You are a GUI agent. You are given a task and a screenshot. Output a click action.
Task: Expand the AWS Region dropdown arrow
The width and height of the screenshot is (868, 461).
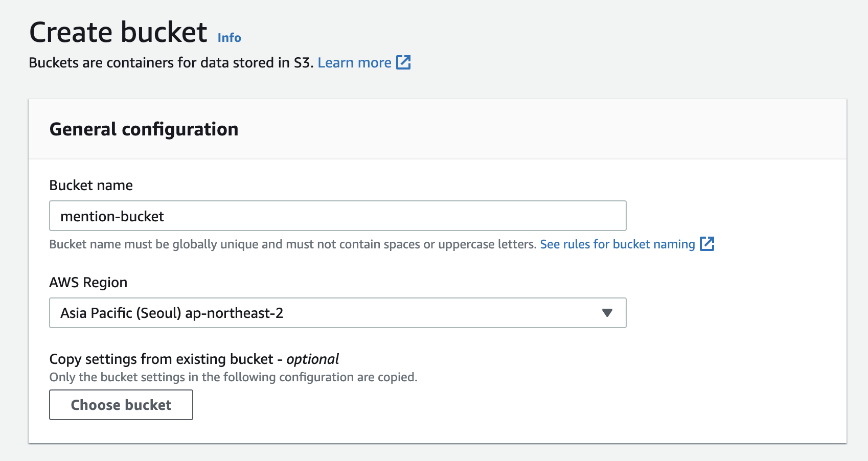[x=607, y=313]
